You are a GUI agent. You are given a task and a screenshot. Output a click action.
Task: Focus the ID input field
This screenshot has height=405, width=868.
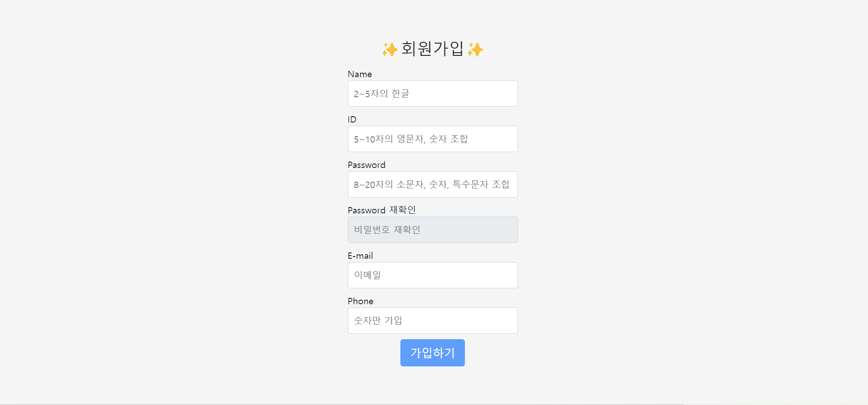click(433, 139)
